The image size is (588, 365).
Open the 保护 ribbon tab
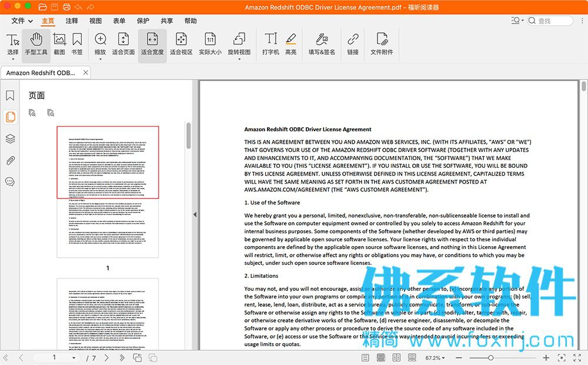143,21
